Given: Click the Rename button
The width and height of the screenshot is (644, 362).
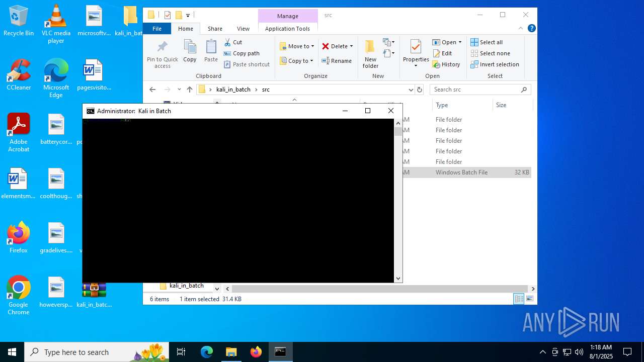Looking at the screenshot, I should pyautogui.click(x=337, y=61).
